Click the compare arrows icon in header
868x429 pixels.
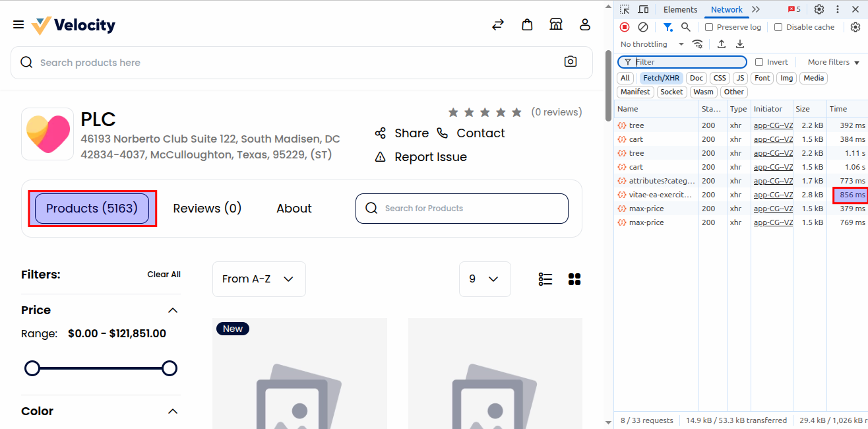(498, 25)
